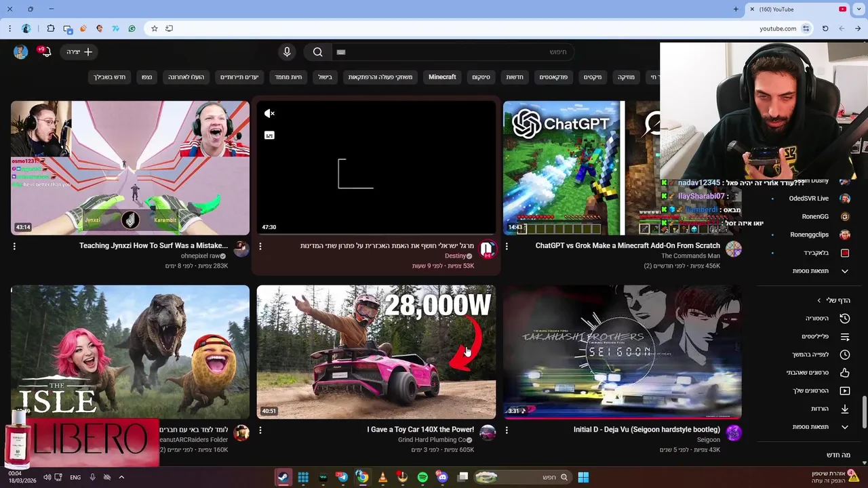This screenshot has height=488, width=868.
Task: Toggle captions on the Destiny video preview
Action: 269,136
